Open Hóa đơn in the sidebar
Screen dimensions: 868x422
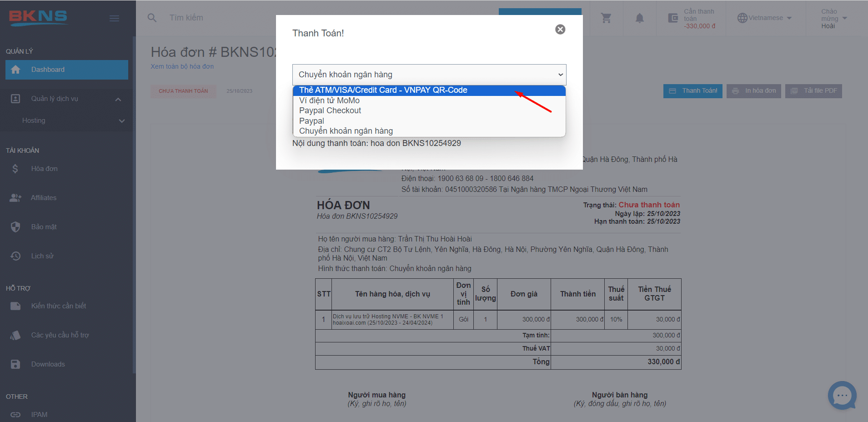pos(44,169)
